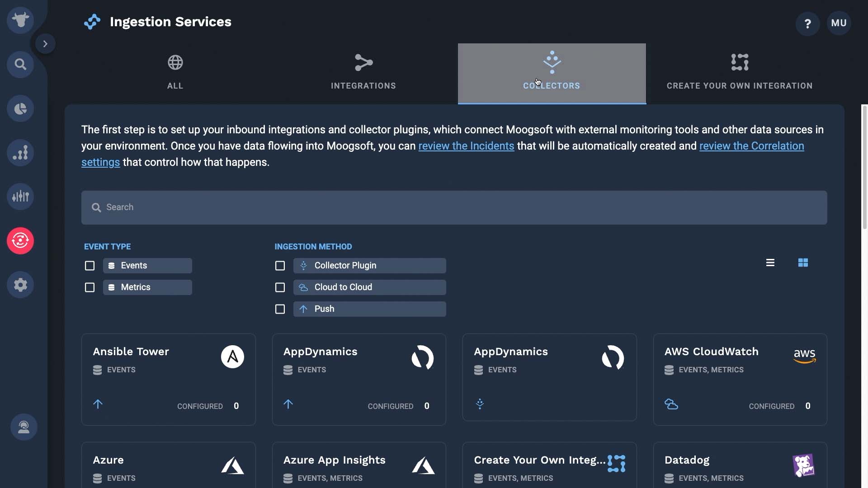Open the MU user avatar menu
The image size is (868, 488).
click(x=839, y=23)
